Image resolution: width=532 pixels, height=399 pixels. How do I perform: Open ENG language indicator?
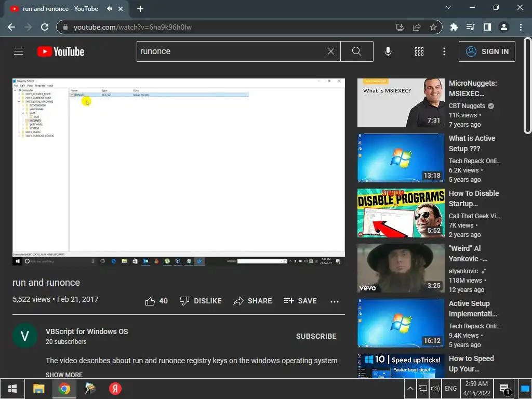(450, 389)
